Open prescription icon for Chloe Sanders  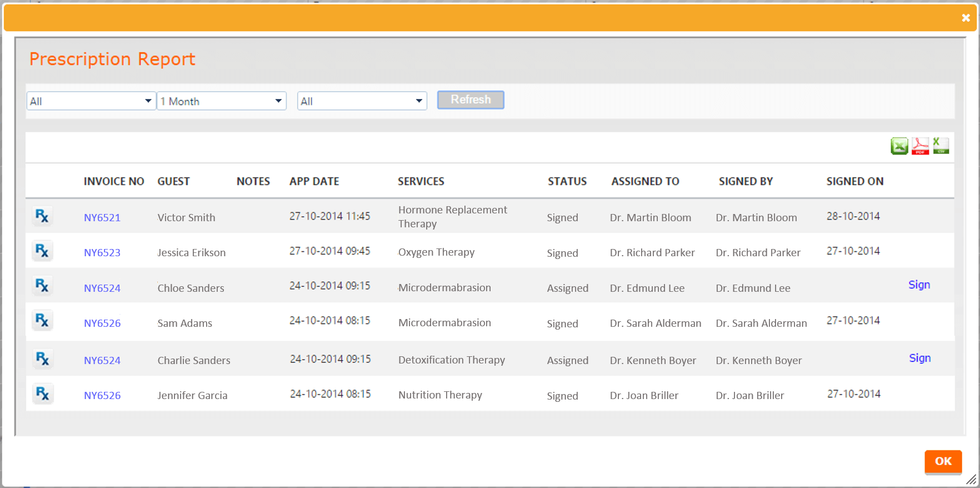(x=42, y=286)
